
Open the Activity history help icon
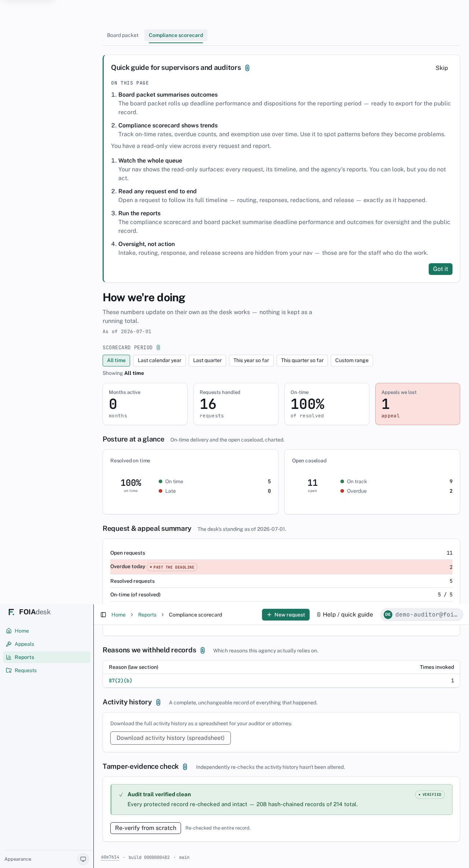158,702
